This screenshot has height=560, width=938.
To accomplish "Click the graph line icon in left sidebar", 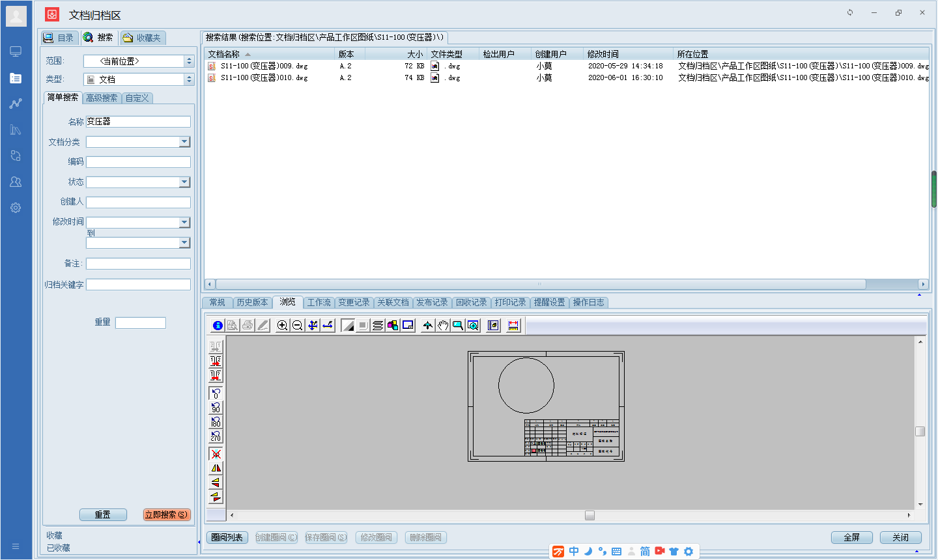I will point(16,104).
